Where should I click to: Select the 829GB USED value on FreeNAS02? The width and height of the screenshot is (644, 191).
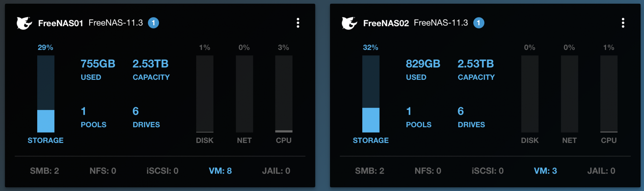pos(423,69)
